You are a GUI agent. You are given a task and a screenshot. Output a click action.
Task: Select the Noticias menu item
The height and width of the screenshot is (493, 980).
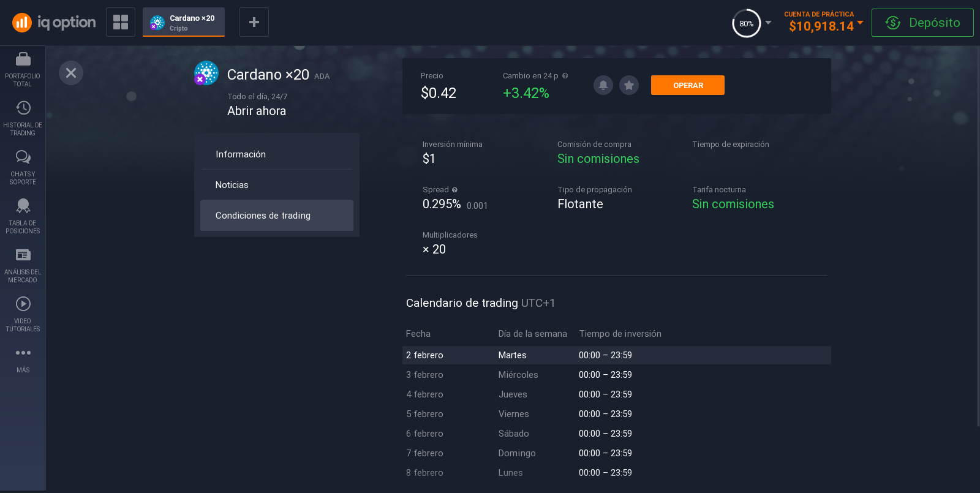[x=277, y=185]
